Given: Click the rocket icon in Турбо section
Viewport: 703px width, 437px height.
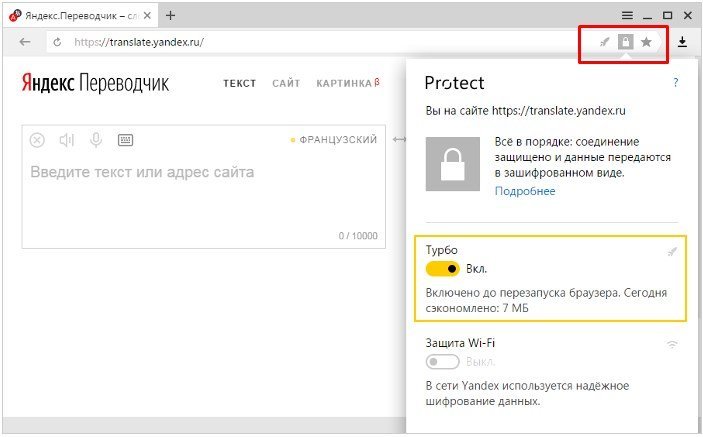Looking at the screenshot, I should click(x=672, y=251).
